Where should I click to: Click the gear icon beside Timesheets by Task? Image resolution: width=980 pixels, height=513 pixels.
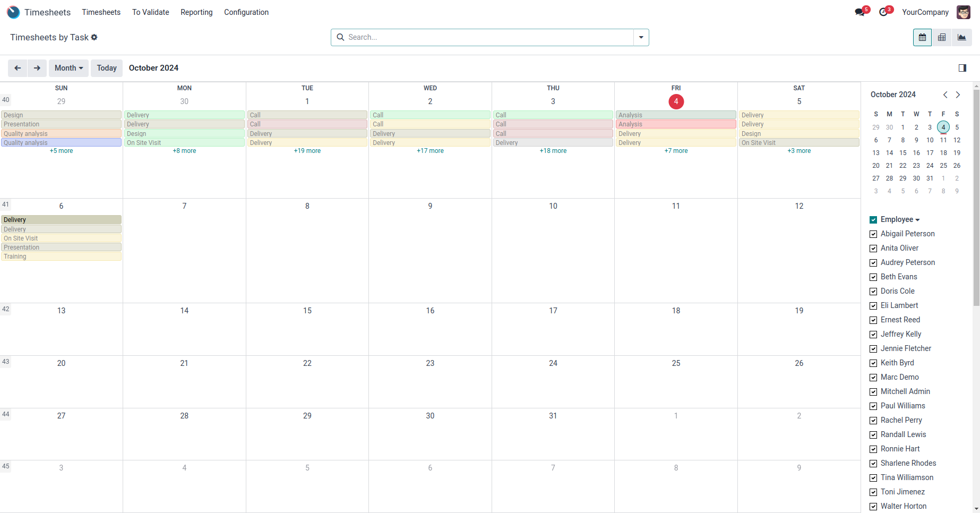click(x=94, y=37)
